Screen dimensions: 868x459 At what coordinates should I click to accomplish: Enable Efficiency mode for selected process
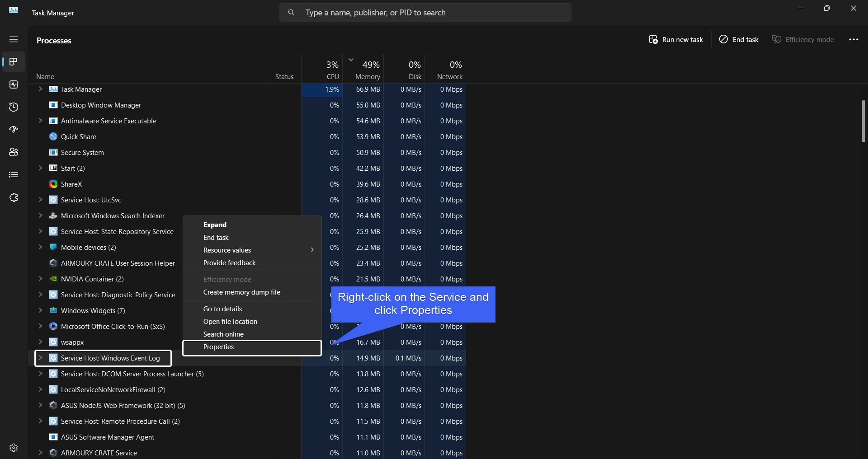pos(804,39)
